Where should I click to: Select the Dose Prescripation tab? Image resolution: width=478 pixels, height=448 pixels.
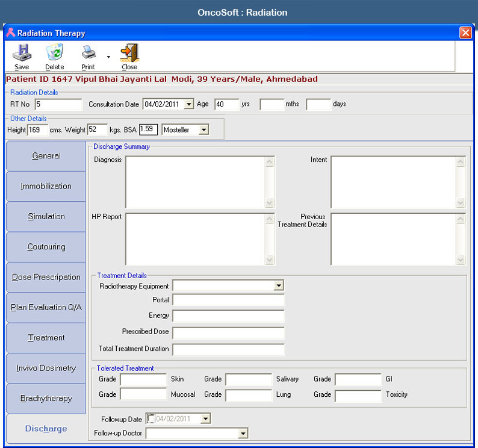coord(46,277)
